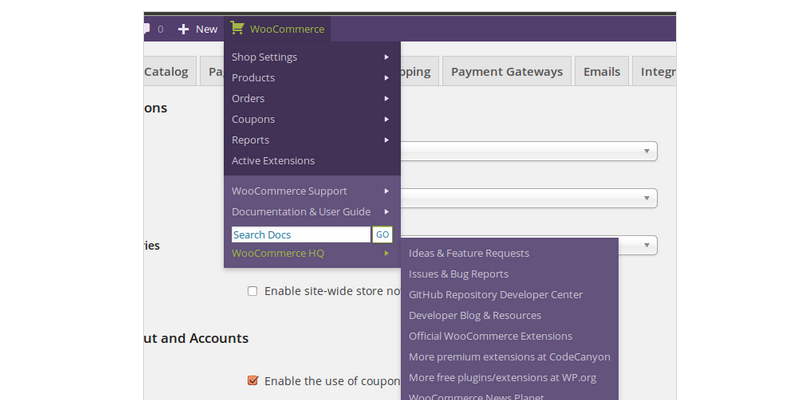This screenshot has height=400, width=800.
Task: Open the Emails tab
Action: [x=602, y=72]
